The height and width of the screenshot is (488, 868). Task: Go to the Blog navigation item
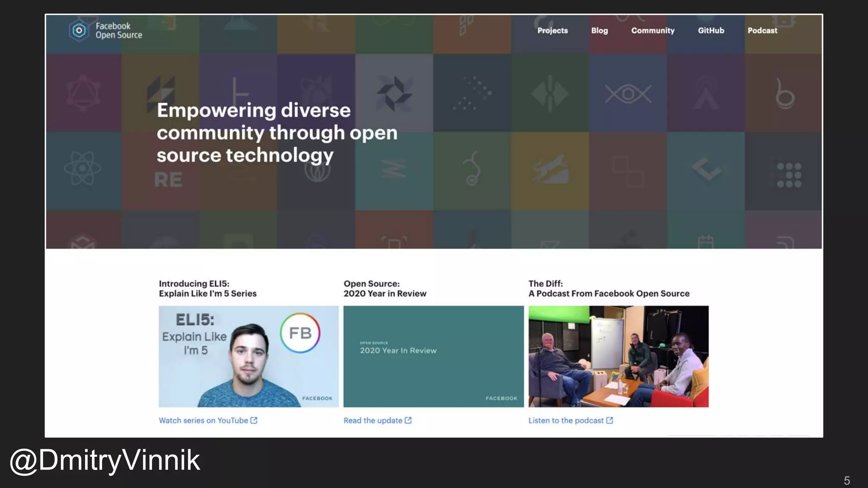599,30
